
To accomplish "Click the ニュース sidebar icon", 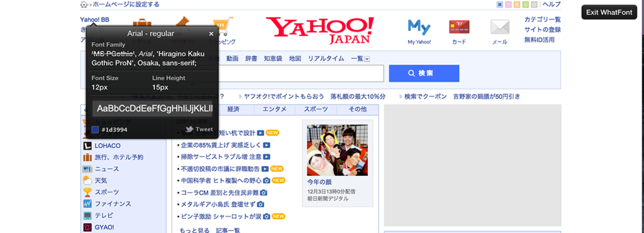I will [x=87, y=169].
